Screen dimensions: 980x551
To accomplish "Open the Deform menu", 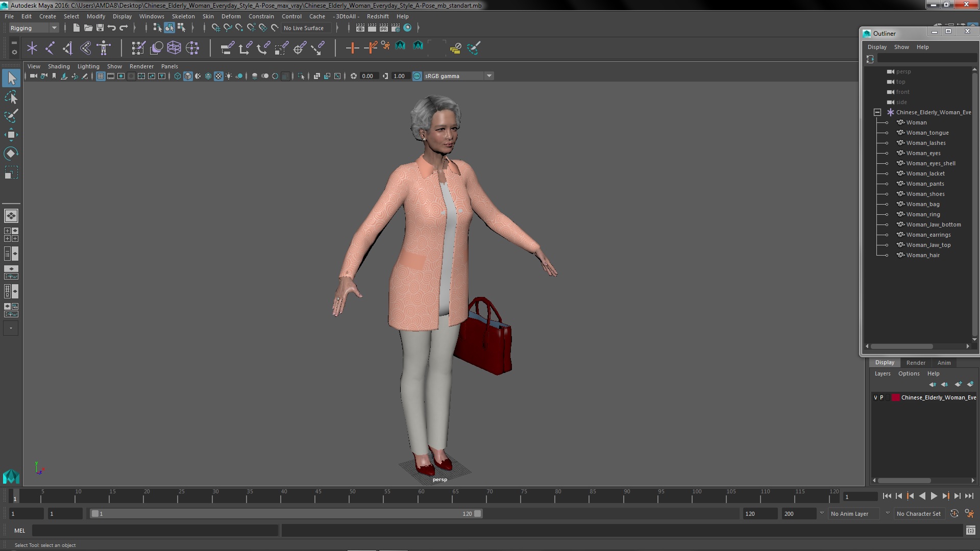I will click(x=231, y=16).
